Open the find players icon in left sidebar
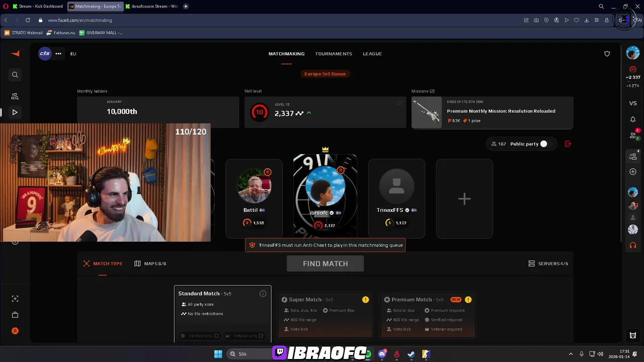 tap(15, 96)
